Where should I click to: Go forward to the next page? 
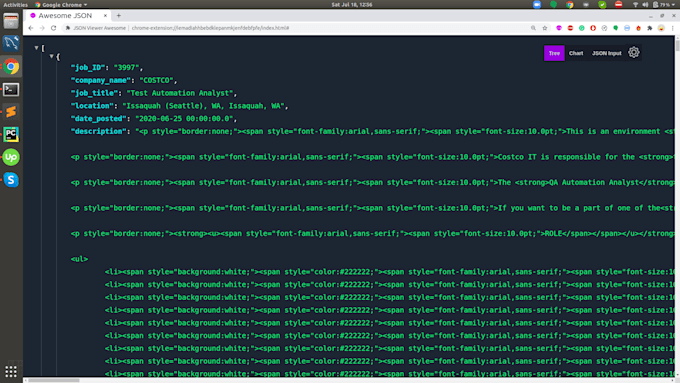point(42,28)
